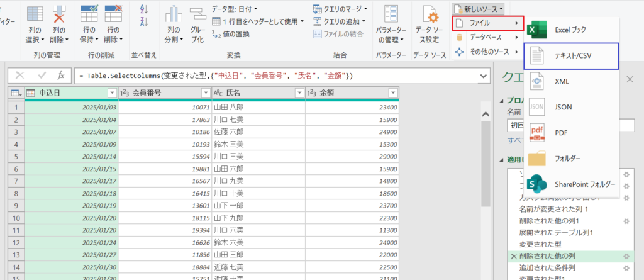Open 申込日 column filter dropdown
The height and width of the screenshot is (280, 644).
click(x=112, y=93)
